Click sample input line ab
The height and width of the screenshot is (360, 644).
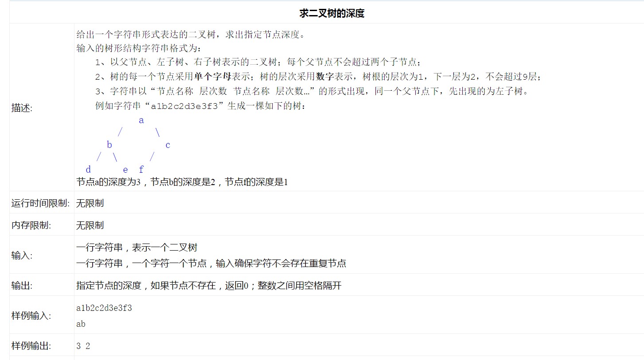81,324
